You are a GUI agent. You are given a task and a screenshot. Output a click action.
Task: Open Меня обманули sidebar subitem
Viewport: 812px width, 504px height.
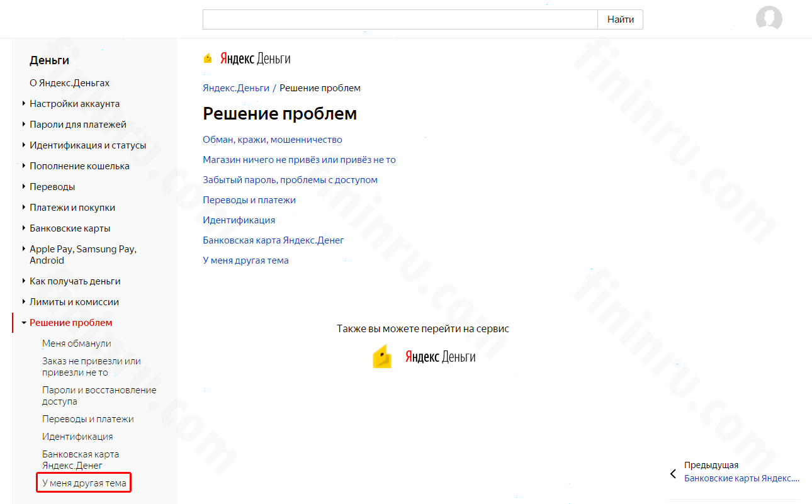point(77,344)
